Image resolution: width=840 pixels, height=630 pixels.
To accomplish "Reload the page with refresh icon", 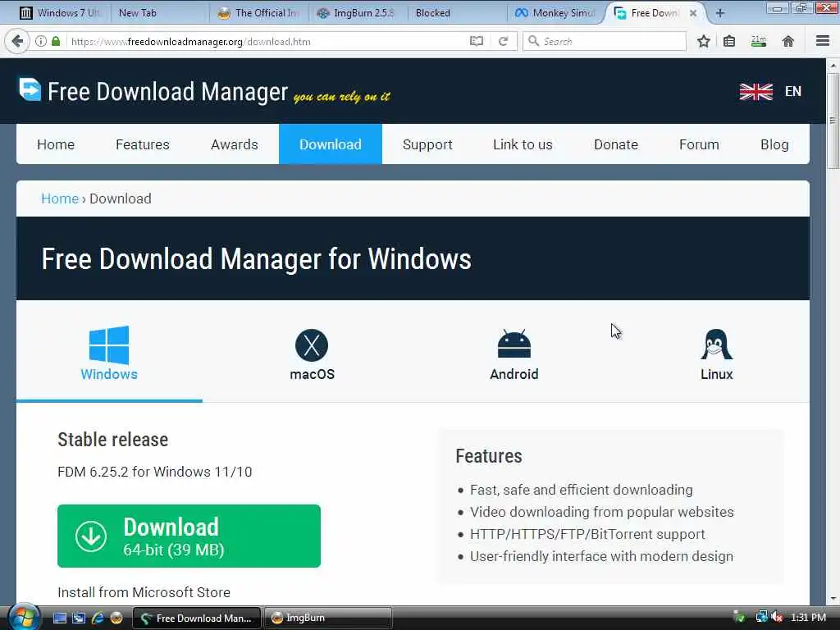I will (x=503, y=41).
